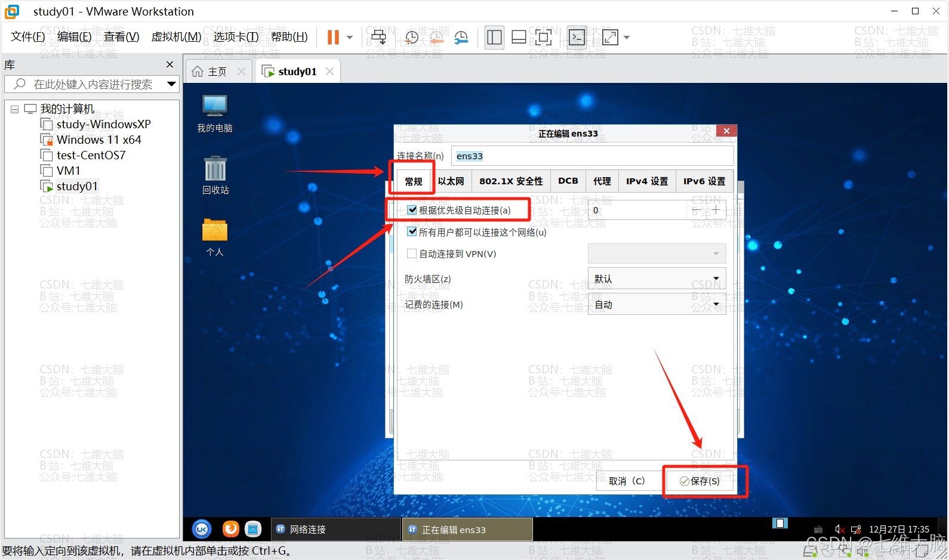Viewport: 949px width, 560px height.
Task: Open the 编辑(E) menu
Action: click(75, 37)
